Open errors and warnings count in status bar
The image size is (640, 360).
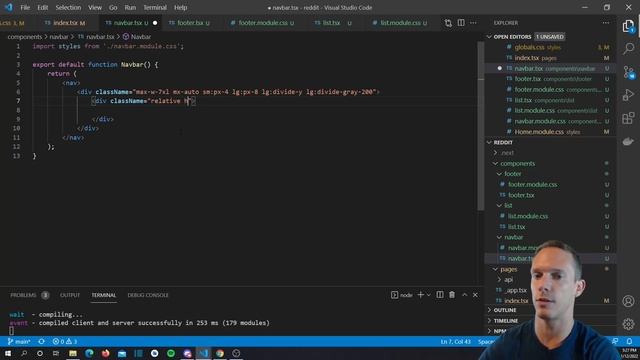click(64, 341)
